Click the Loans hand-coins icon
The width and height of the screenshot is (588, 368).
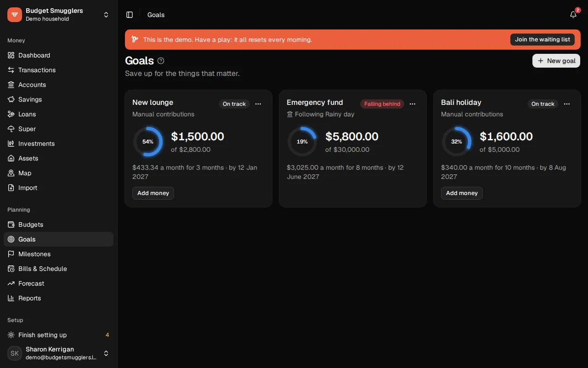coord(11,114)
